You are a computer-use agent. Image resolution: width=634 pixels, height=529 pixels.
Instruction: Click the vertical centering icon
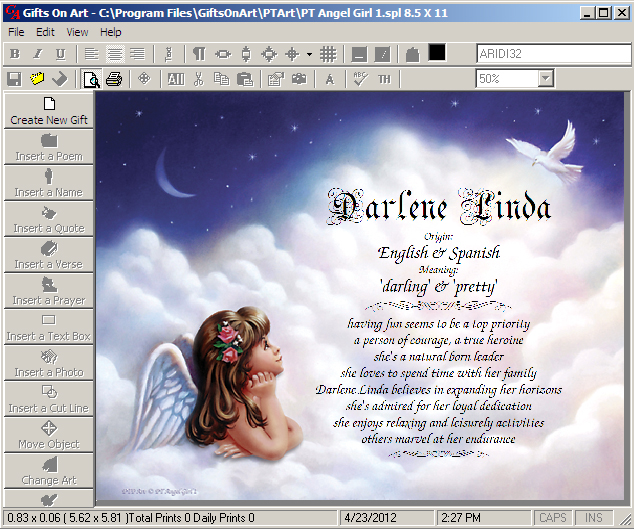[246, 54]
